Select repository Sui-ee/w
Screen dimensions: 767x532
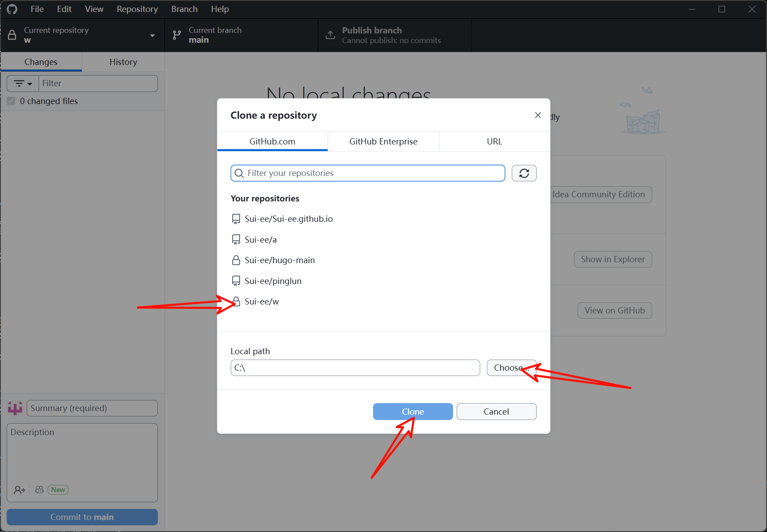point(383,301)
